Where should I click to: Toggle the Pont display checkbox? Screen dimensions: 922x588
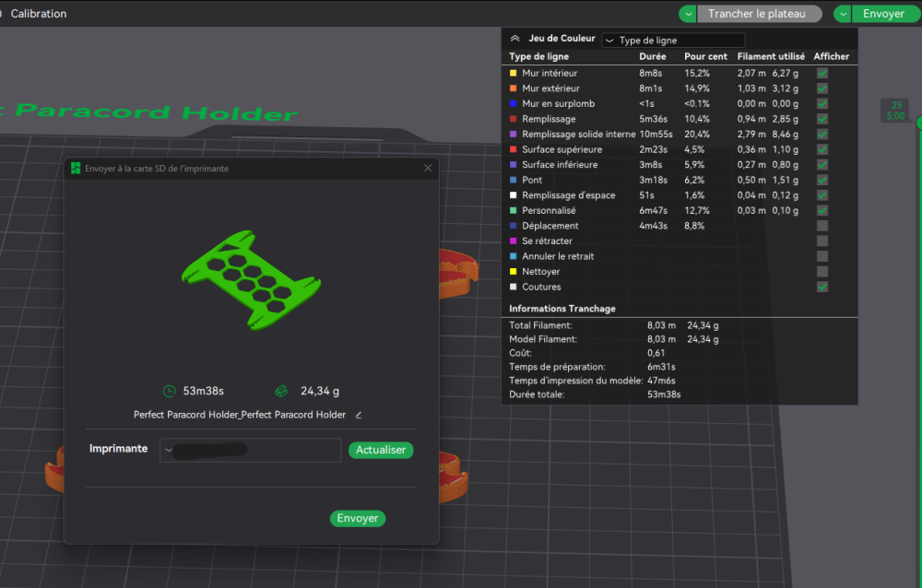(x=822, y=180)
